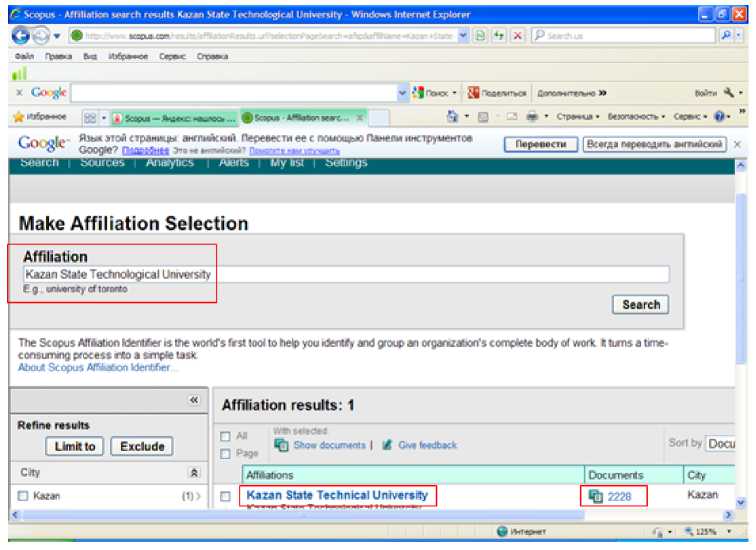The height and width of the screenshot is (550, 756).
Task: Open the Избранное favorites star button
Action: (40, 117)
